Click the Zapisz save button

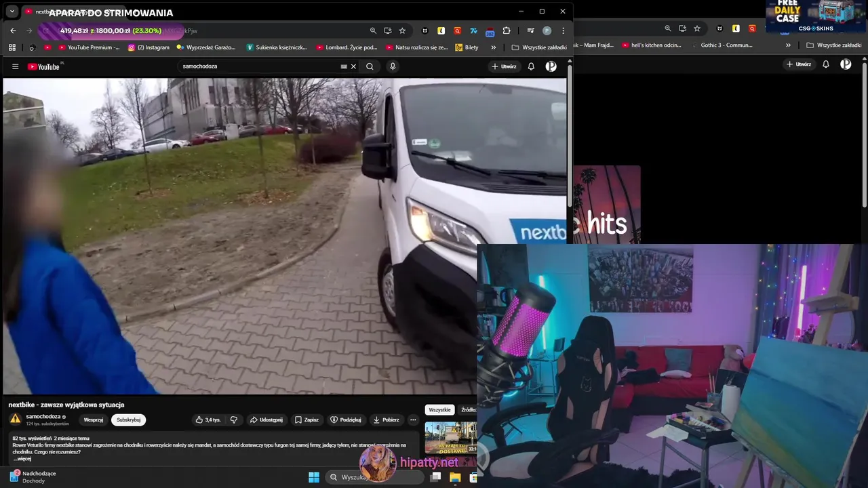click(x=307, y=420)
